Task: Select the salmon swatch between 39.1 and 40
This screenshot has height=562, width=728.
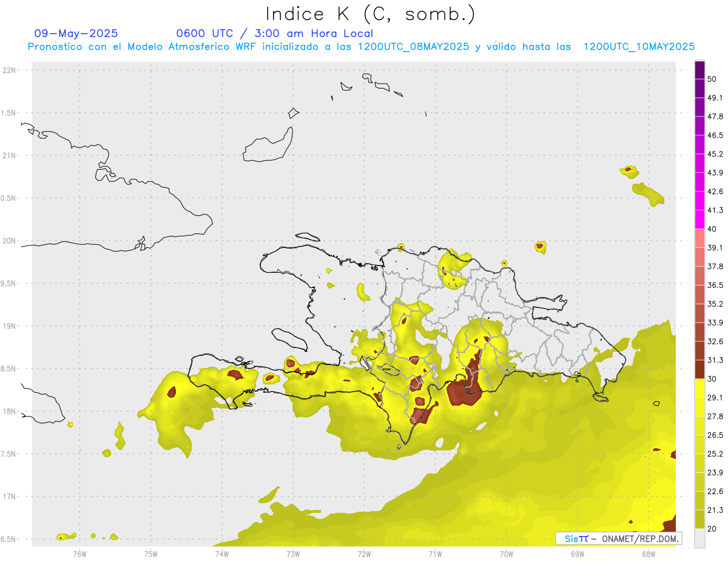Action: [699, 239]
